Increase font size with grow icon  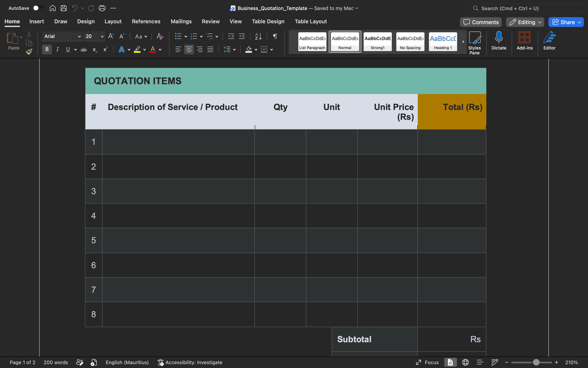111,36
